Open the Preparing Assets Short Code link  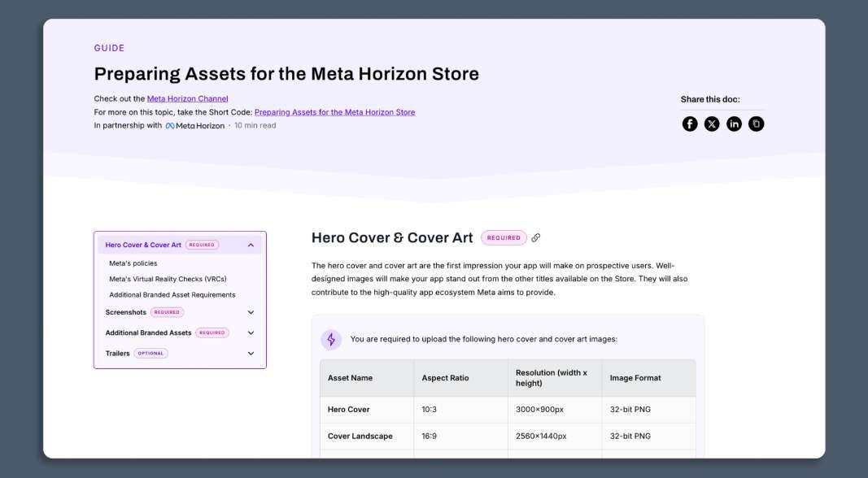(335, 111)
